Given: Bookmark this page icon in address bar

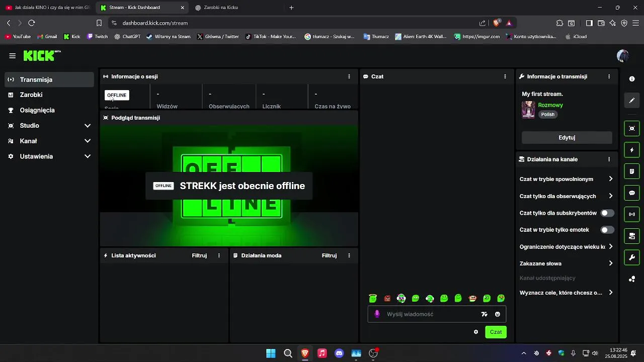Looking at the screenshot, I should tap(99, 23).
